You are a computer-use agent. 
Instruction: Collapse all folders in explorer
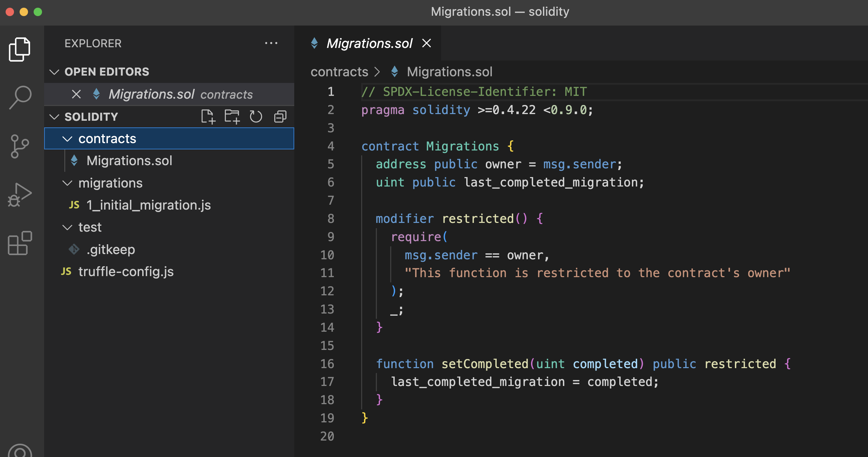point(280,117)
